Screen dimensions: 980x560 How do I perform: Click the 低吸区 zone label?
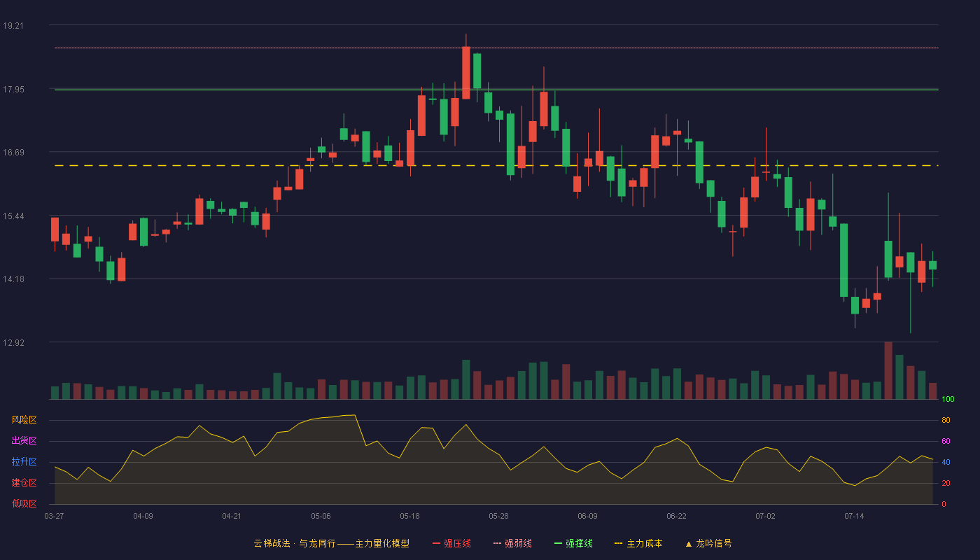24,504
